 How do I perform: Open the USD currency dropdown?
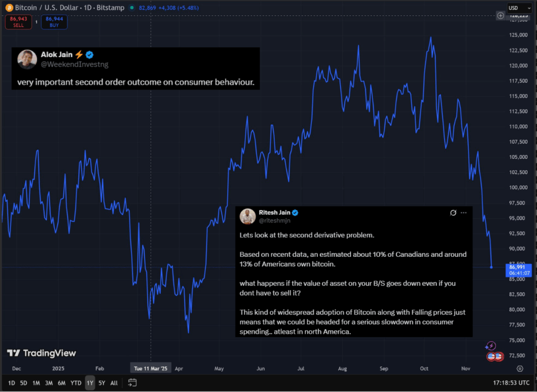click(518, 8)
